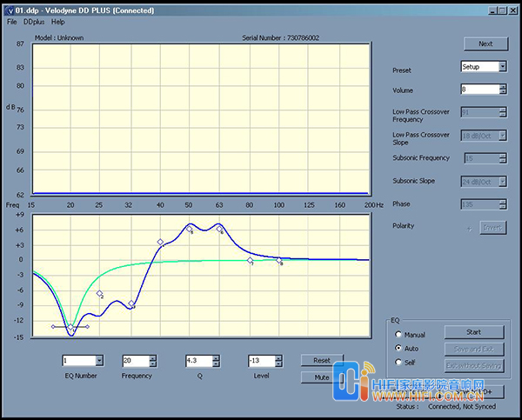Viewport: 522px width, 420px height.
Task: Click the Volume spinner arrows
Action: coord(502,90)
